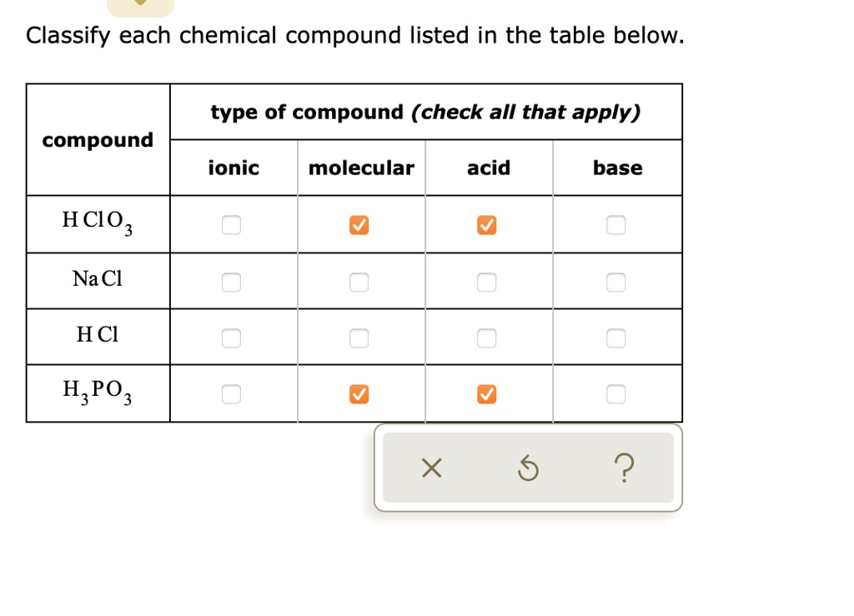
Task: Uncheck molecular for H3PO3
Action: 358,393
